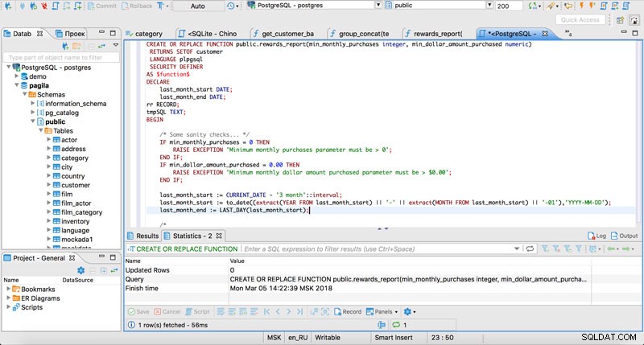Collapse the pagila database node

pos(16,85)
